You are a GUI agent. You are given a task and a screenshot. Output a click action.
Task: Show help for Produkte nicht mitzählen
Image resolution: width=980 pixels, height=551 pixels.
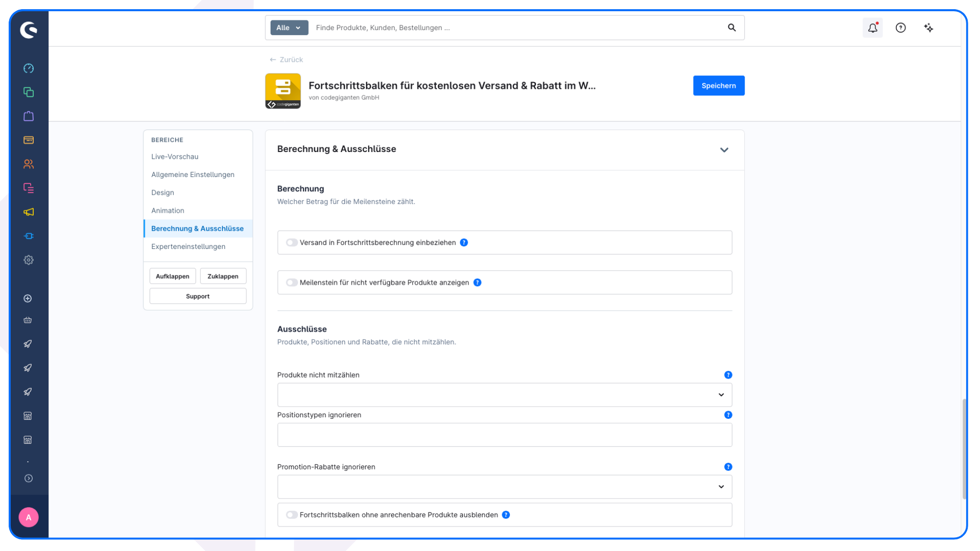(x=728, y=375)
